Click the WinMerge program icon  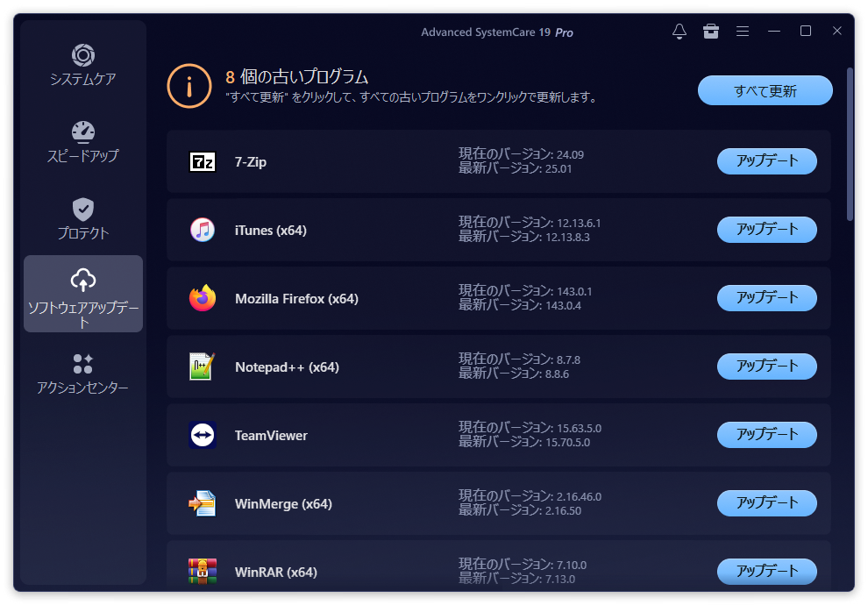click(203, 503)
